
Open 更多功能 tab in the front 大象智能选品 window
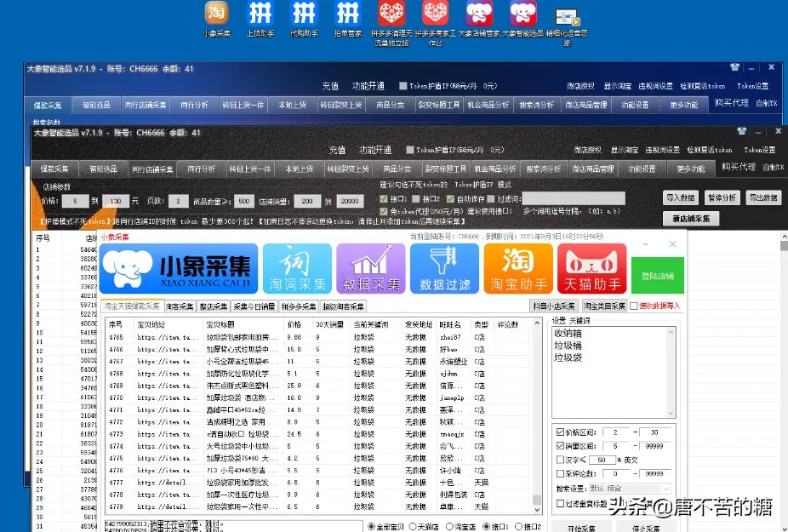point(690,169)
